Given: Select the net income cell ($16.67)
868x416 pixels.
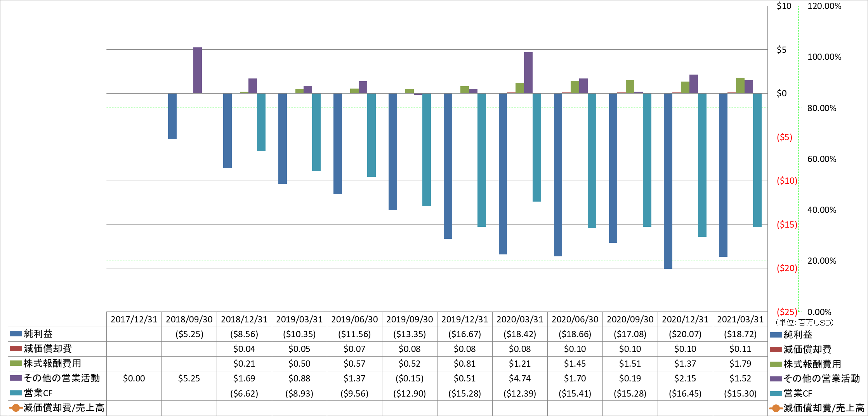Looking at the screenshot, I should (465, 334).
